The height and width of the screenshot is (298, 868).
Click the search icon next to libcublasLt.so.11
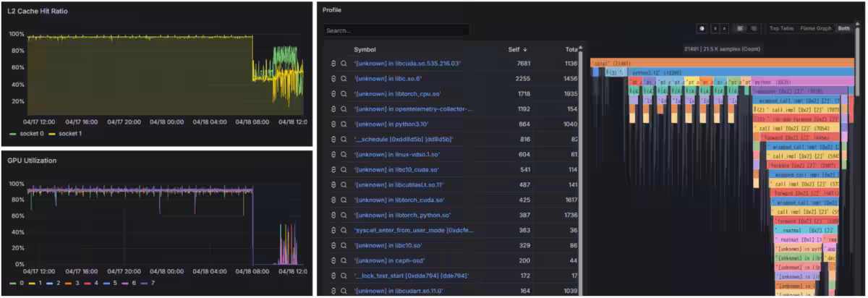coord(344,184)
